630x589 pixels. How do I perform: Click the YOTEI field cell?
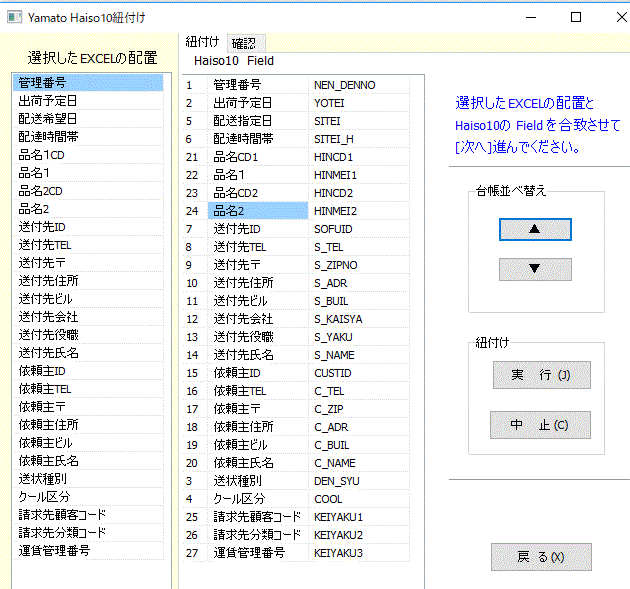pos(359,103)
